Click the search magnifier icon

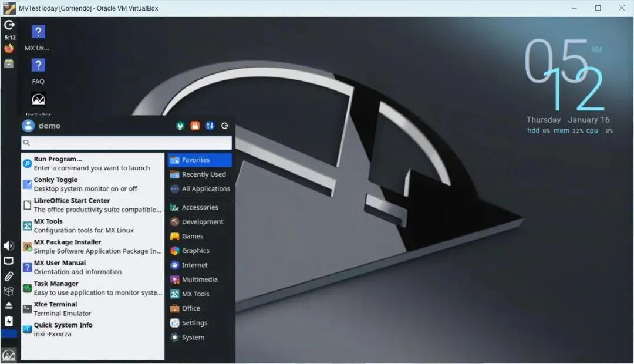click(x=26, y=143)
